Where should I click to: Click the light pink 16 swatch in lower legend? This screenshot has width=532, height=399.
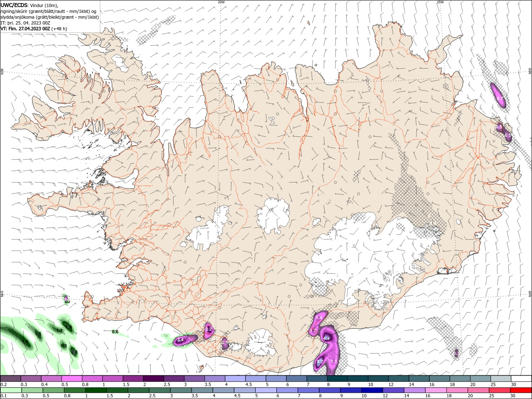coord(435,390)
